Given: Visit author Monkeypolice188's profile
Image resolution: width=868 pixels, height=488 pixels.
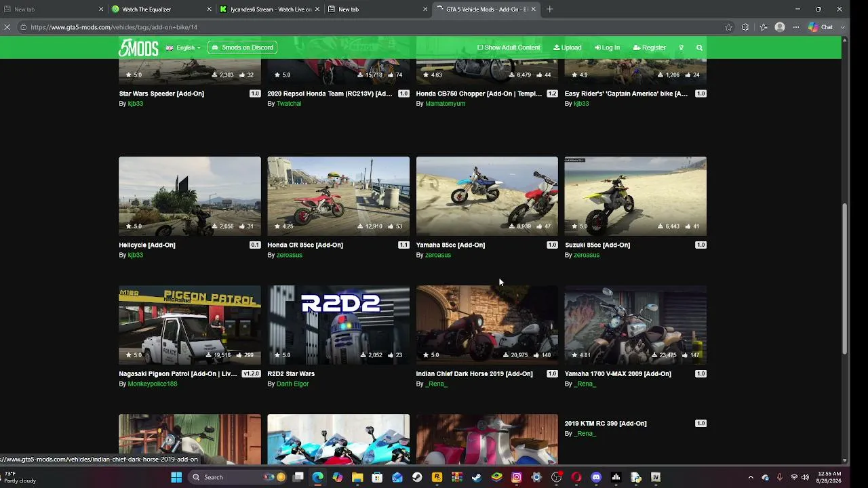Looking at the screenshot, I should pos(153,384).
